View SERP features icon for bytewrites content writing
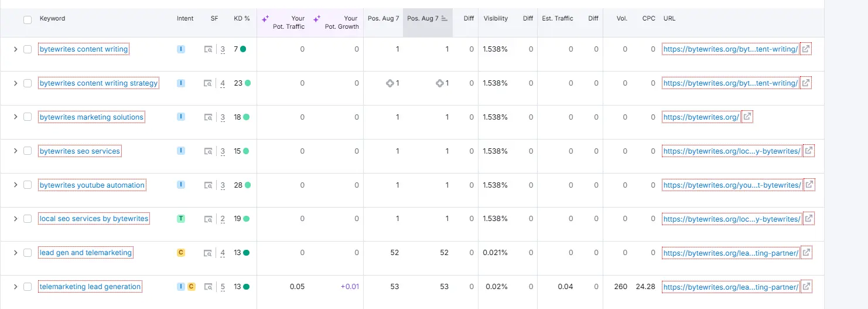The image size is (868, 309). click(x=208, y=50)
